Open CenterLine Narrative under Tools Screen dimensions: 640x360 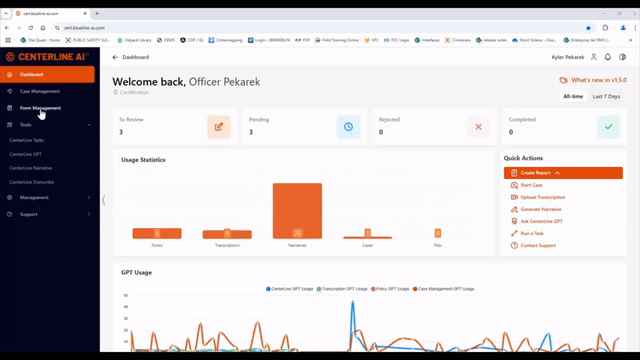coord(31,168)
